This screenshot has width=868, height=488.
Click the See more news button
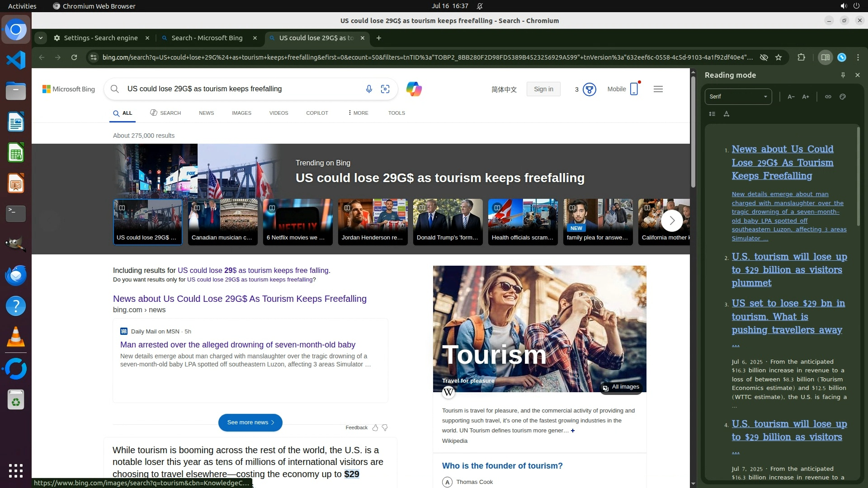pyautogui.click(x=250, y=422)
